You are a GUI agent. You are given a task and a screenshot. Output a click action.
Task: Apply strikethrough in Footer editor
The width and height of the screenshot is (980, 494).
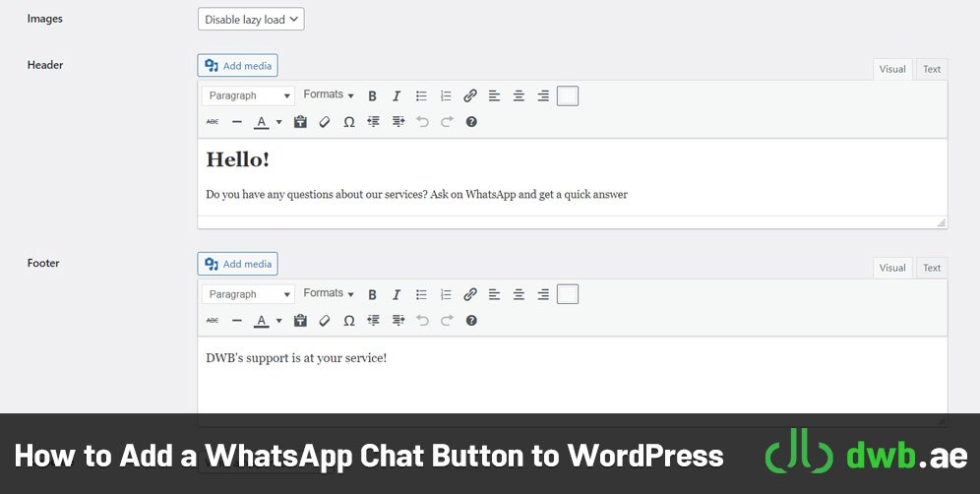pyautogui.click(x=213, y=320)
